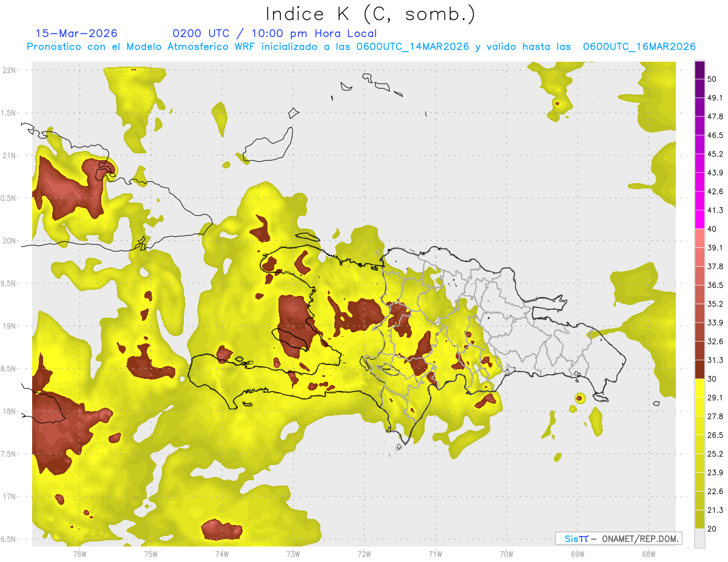The height and width of the screenshot is (562, 728).
Task: Click the "70W" longitude label
Action: coord(506,554)
